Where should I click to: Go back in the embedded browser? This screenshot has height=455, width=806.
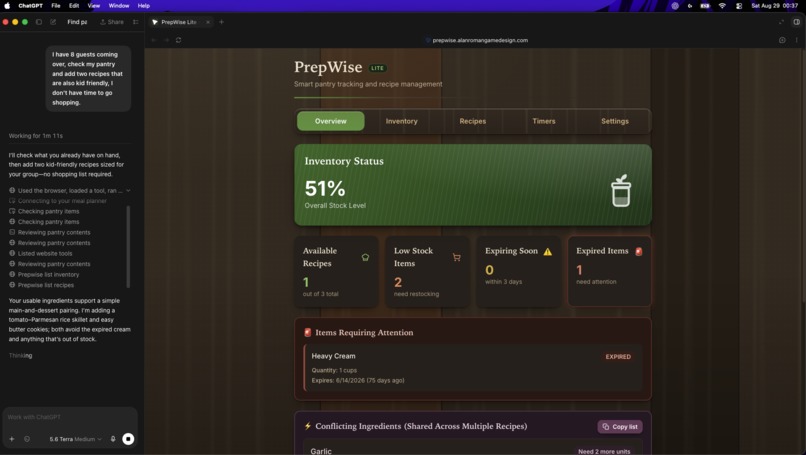tap(154, 40)
